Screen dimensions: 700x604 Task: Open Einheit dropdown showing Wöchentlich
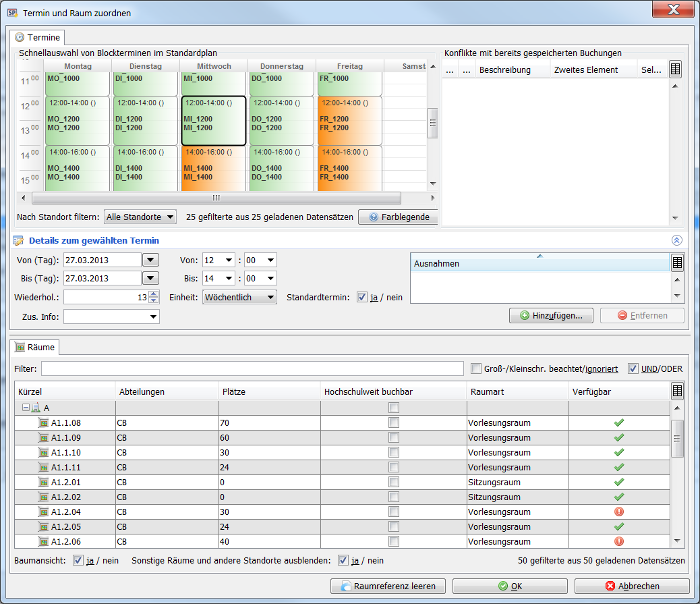pyautogui.click(x=240, y=297)
